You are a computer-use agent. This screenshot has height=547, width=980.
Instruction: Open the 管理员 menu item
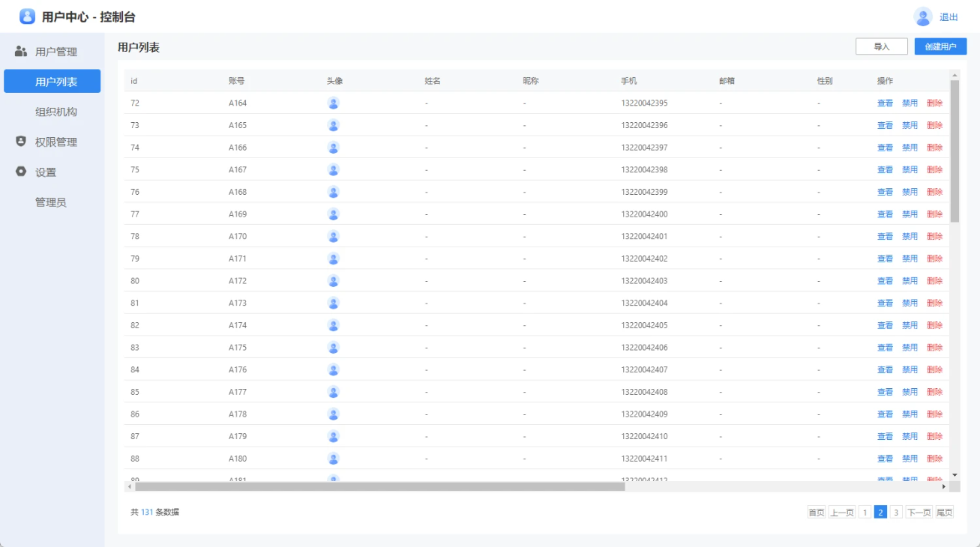click(52, 202)
